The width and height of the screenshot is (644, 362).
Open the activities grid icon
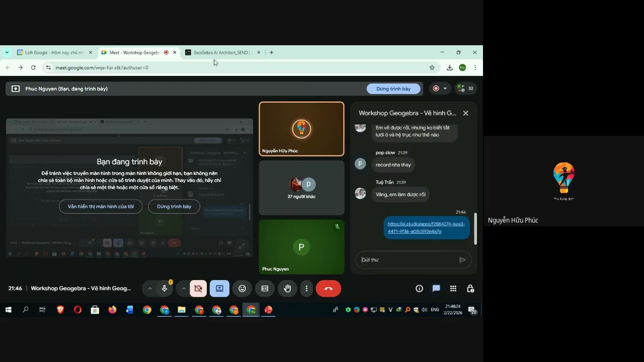(x=453, y=289)
